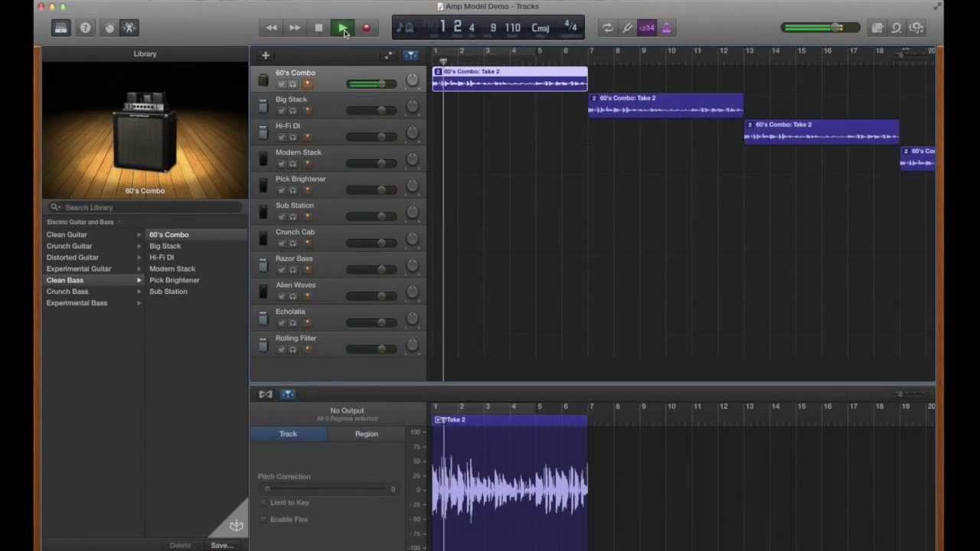980x551 pixels.
Task: Click the Rewind transport button
Action: (271, 28)
